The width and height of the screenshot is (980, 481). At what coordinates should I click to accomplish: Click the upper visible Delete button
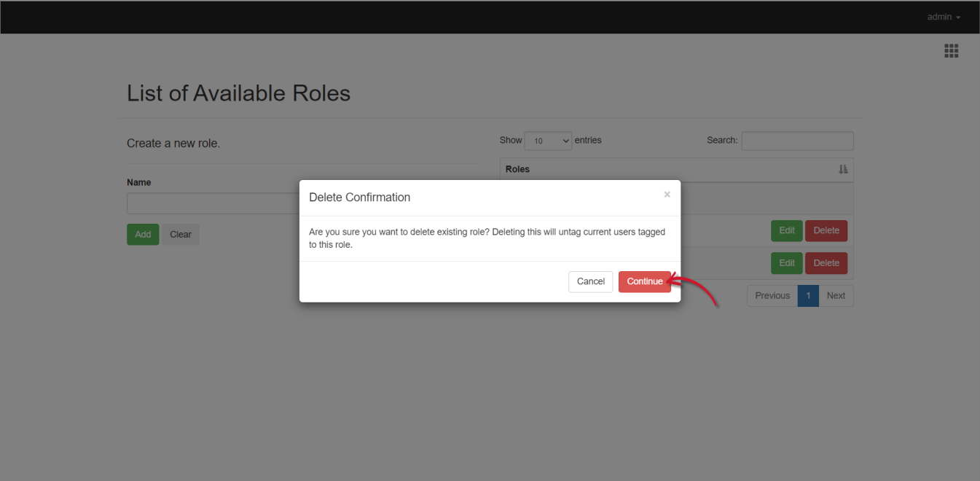tap(826, 230)
